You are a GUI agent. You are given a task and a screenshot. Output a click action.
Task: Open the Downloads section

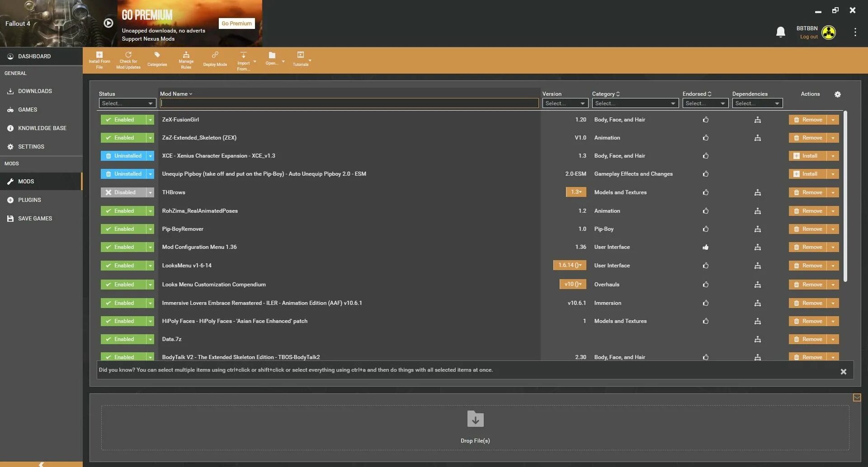pos(41,91)
